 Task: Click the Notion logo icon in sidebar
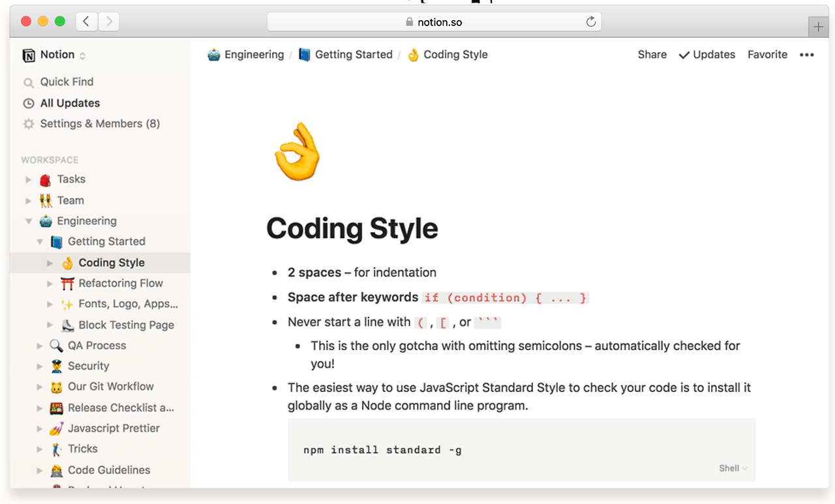(29, 55)
